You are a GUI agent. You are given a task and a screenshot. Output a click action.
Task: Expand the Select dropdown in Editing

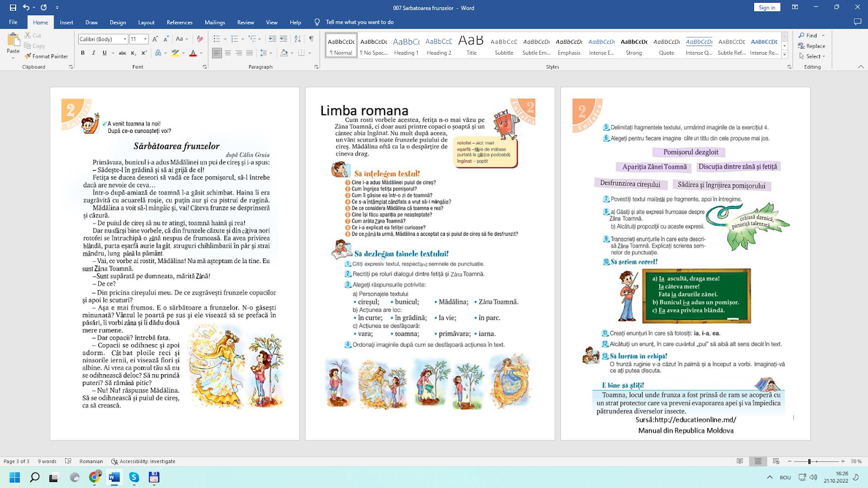tap(812, 56)
